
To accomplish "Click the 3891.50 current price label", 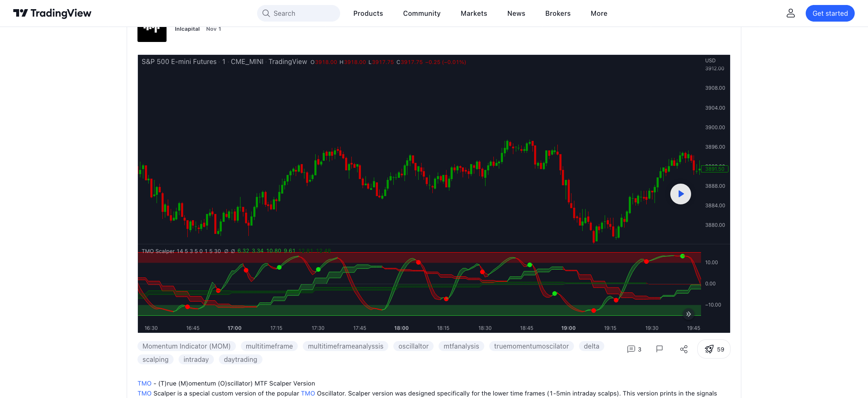I will click(x=715, y=169).
